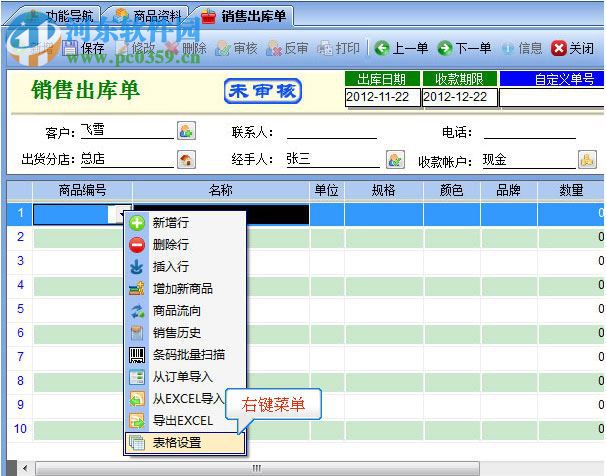Select row number 7 in the grid

pos(20,357)
